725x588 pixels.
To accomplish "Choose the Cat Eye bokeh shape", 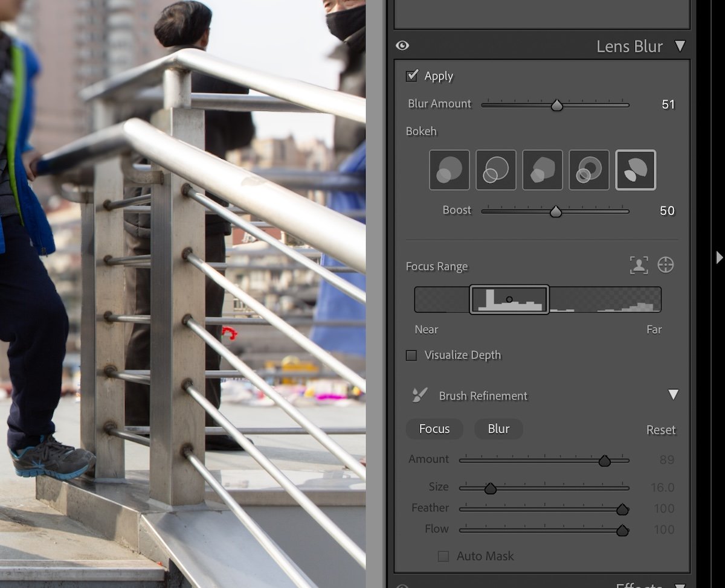I will [x=636, y=170].
